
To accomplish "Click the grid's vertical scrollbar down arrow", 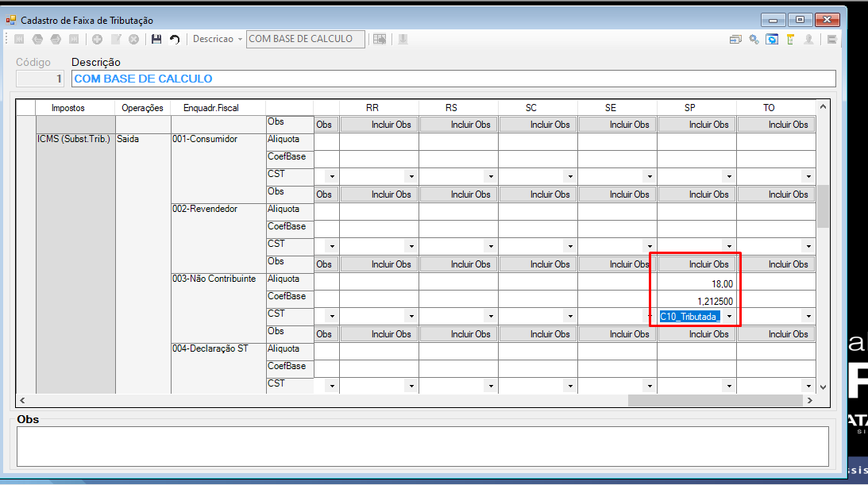I will coord(824,387).
